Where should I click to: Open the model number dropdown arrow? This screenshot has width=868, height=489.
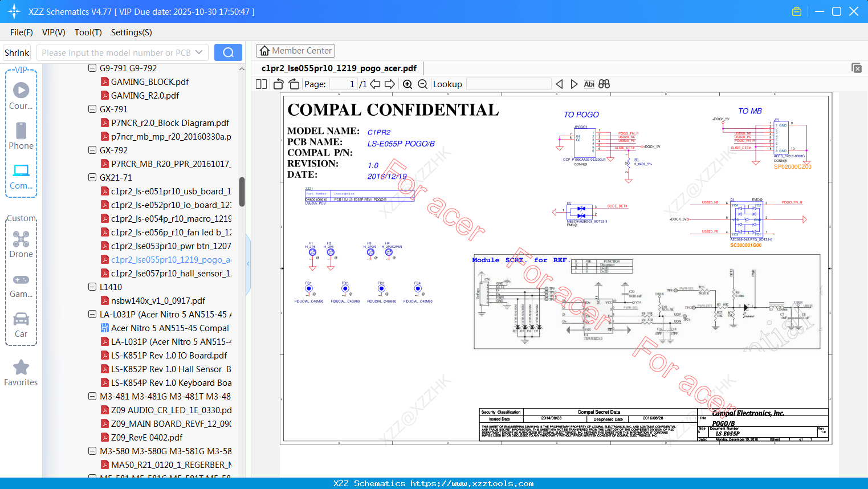click(x=199, y=52)
